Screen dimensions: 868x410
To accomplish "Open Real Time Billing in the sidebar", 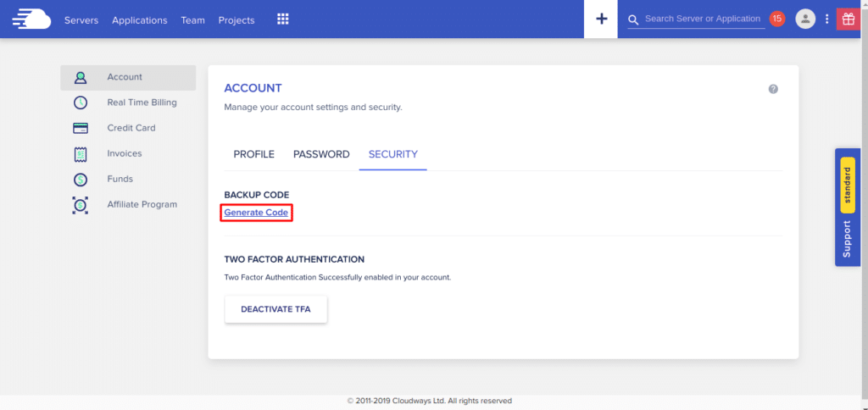I will (x=142, y=102).
